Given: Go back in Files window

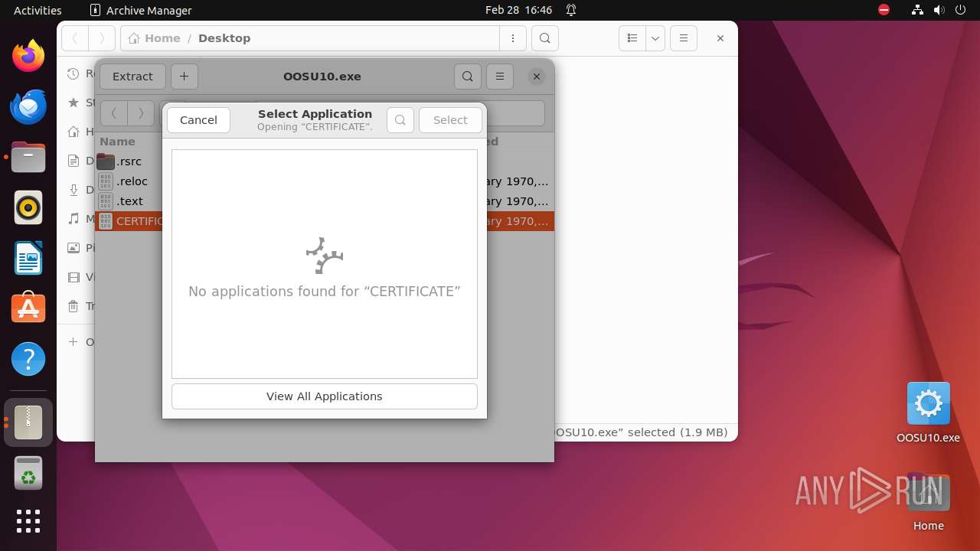Looking at the screenshot, I should point(75,38).
